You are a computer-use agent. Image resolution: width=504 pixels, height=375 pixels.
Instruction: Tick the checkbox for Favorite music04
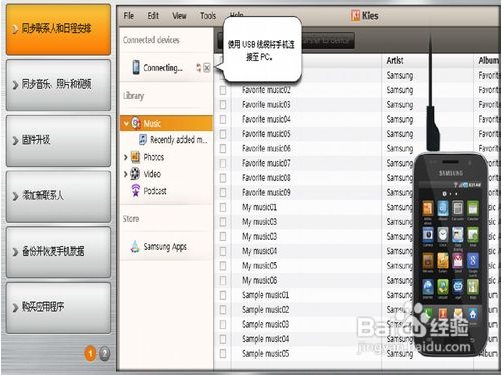223,119
